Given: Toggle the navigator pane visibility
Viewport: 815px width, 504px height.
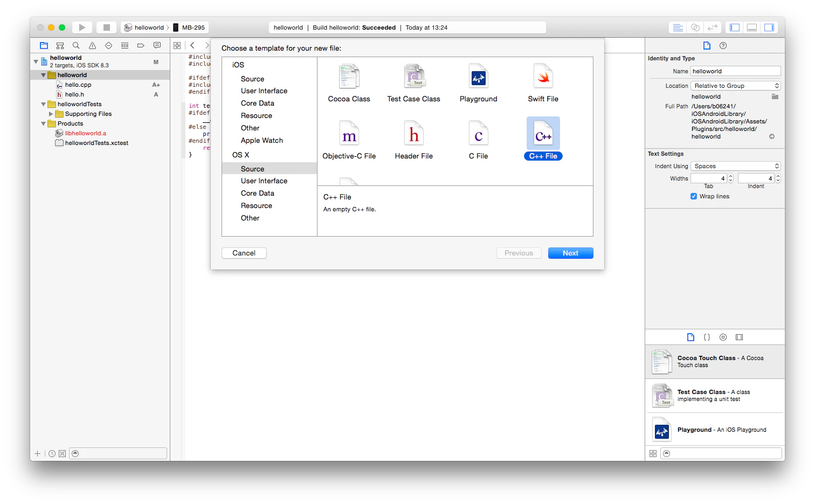Looking at the screenshot, I should [x=735, y=27].
